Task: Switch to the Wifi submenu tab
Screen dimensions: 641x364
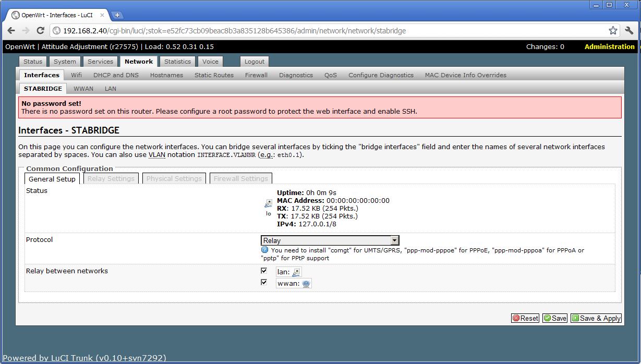Action: click(77, 75)
